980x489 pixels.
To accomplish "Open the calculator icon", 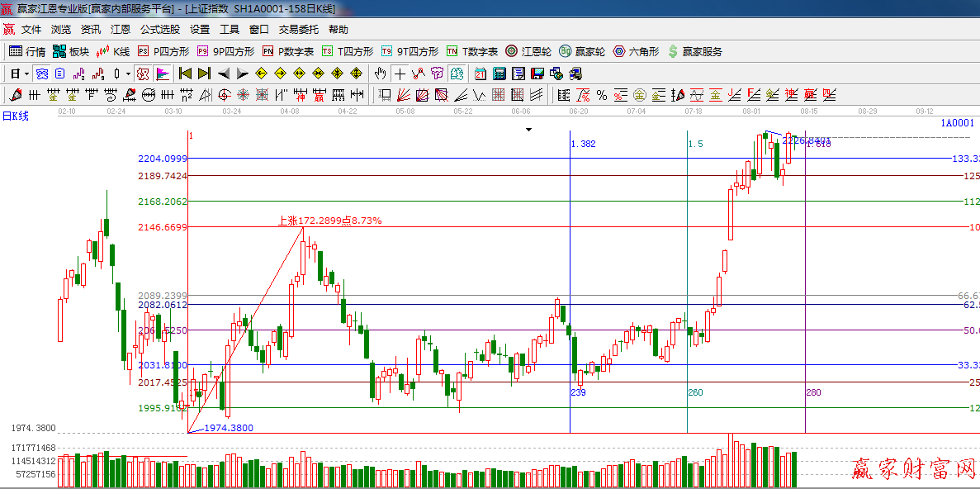I will coord(499,74).
